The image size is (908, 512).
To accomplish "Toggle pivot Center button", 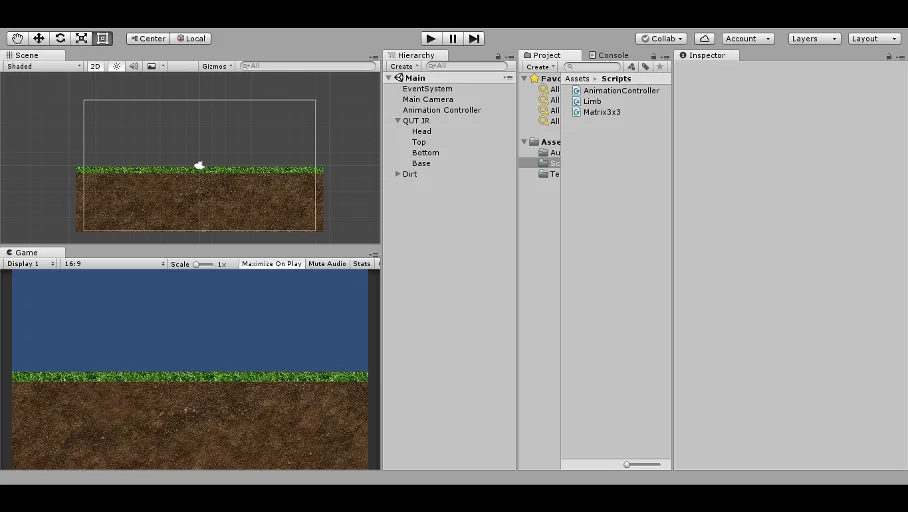I will [148, 38].
